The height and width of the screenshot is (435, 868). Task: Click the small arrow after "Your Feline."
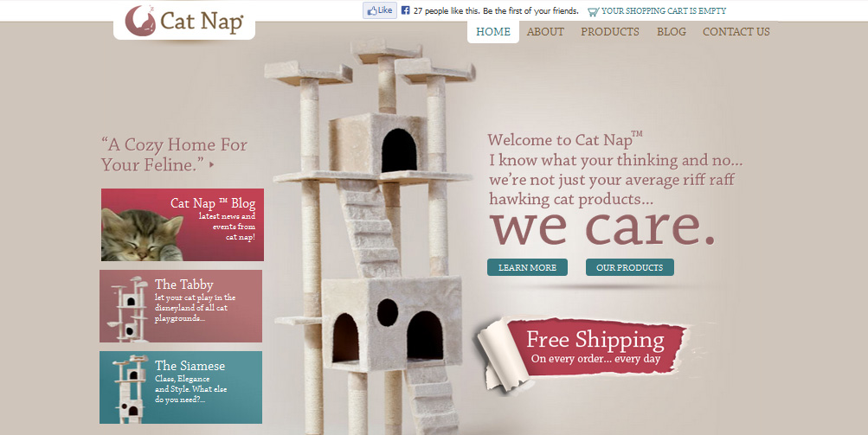tap(212, 164)
